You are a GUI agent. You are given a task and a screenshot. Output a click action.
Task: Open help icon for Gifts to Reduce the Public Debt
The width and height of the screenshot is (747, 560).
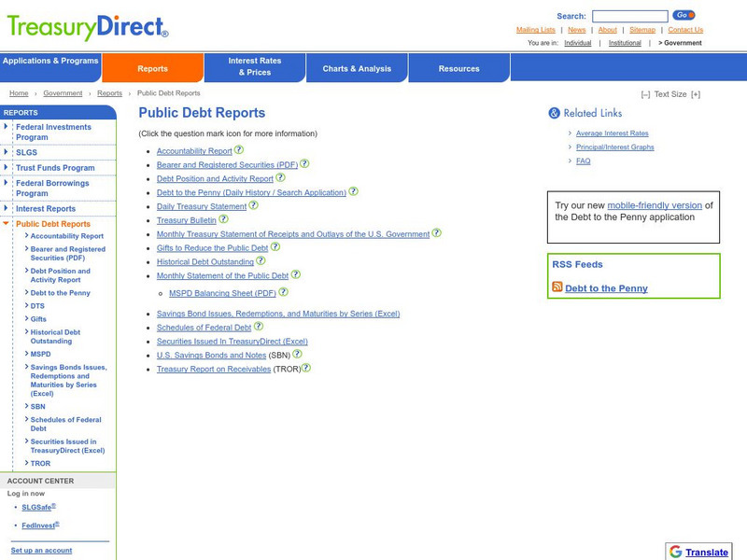click(276, 248)
